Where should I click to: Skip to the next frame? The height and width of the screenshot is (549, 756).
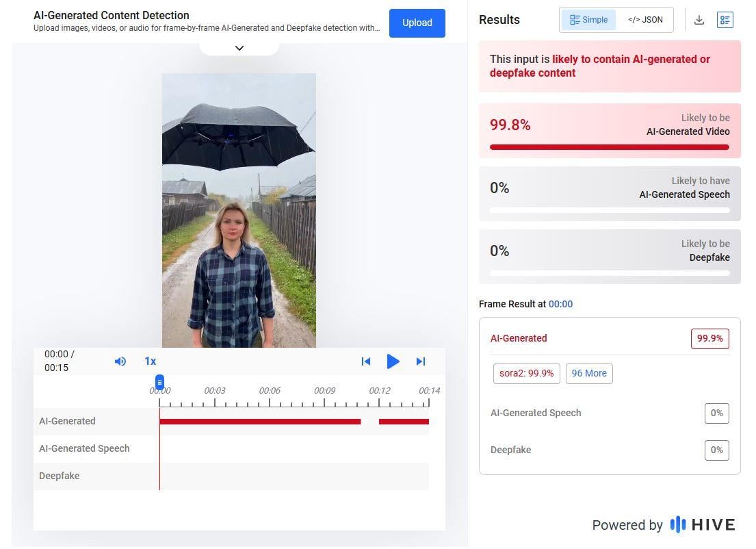click(421, 361)
